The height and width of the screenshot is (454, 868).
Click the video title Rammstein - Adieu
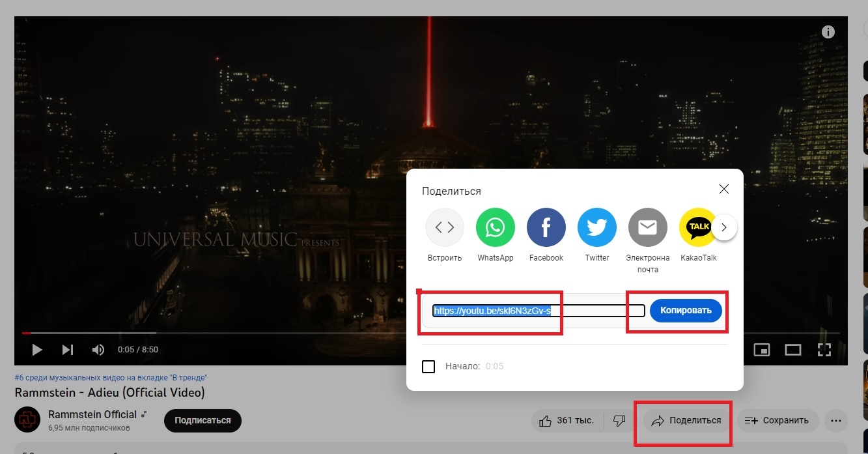click(x=110, y=393)
